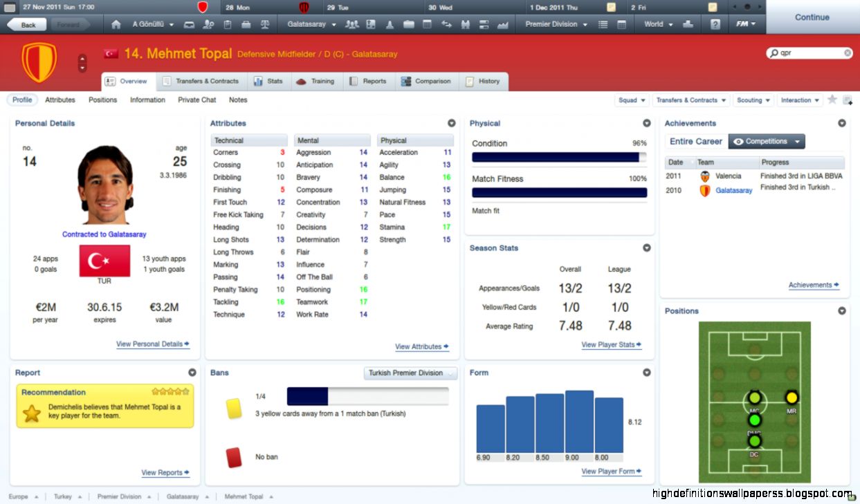Click the Galatasaray club badge
Image resolution: width=860 pixels, height=504 pixels.
[39, 62]
